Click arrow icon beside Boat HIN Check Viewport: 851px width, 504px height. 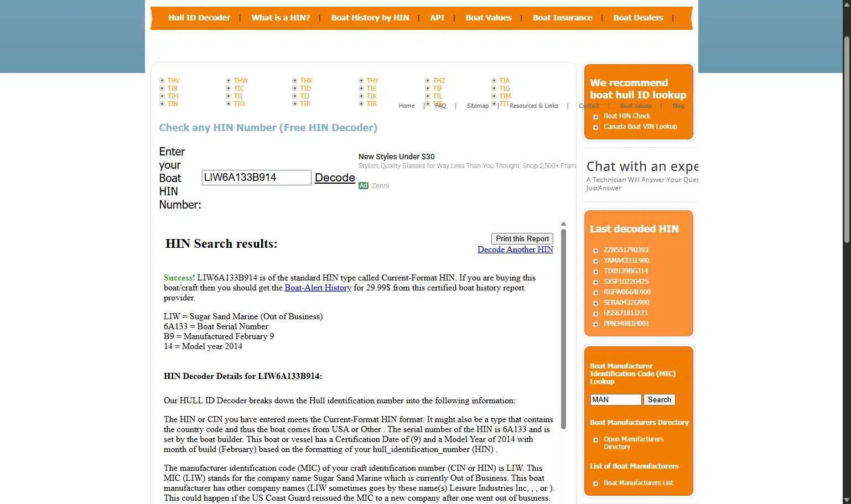595,117
